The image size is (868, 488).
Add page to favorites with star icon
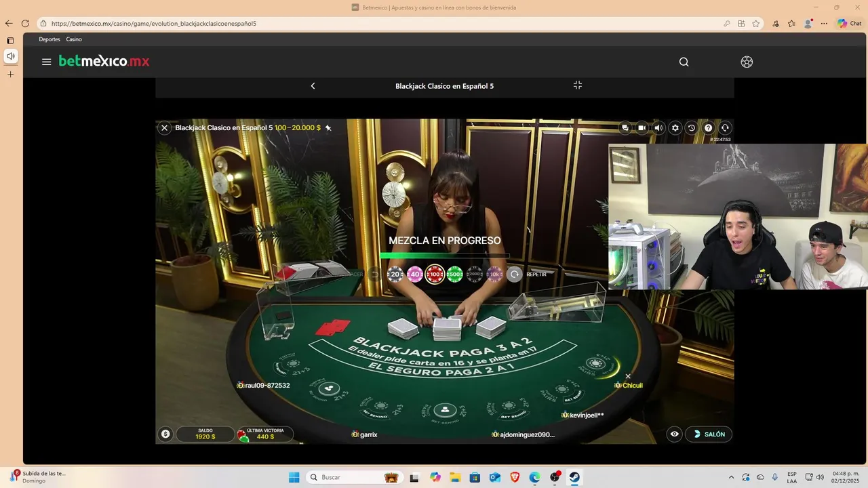point(756,23)
